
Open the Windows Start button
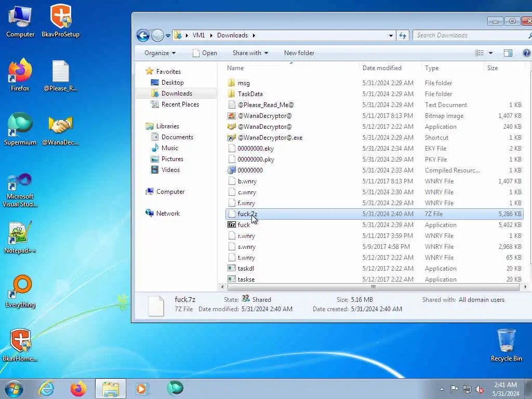(14, 389)
